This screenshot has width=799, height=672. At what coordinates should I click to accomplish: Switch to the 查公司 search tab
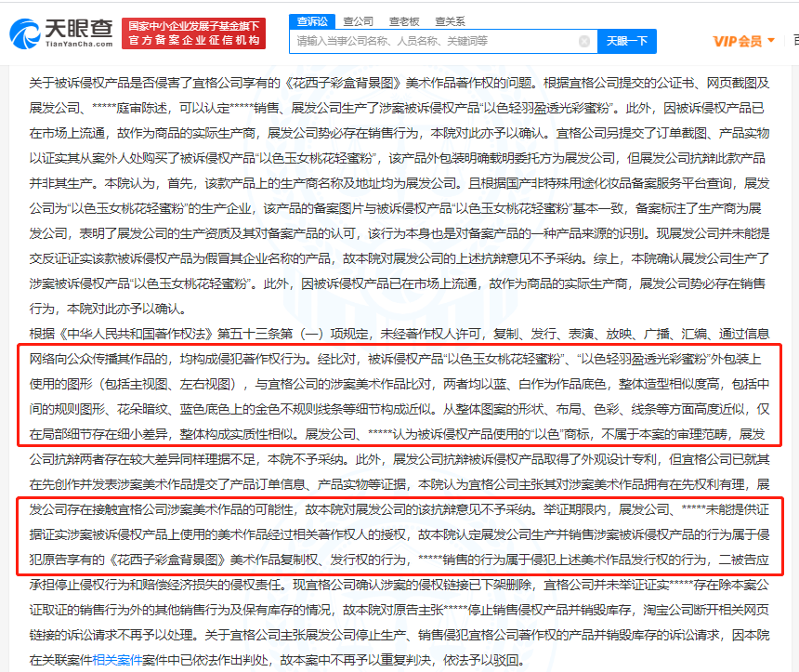(x=359, y=21)
